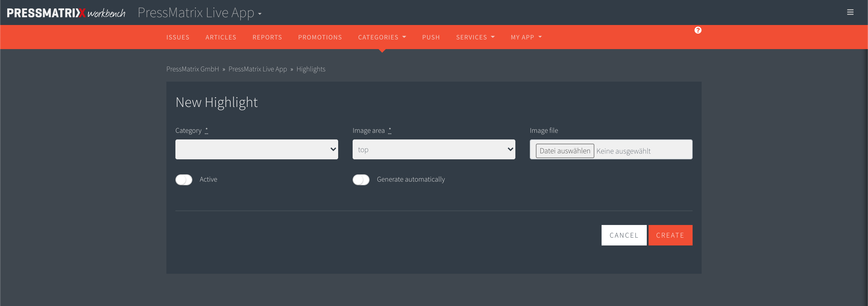This screenshot has width=868, height=306.
Task: Open the Category dropdown
Action: click(x=256, y=149)
